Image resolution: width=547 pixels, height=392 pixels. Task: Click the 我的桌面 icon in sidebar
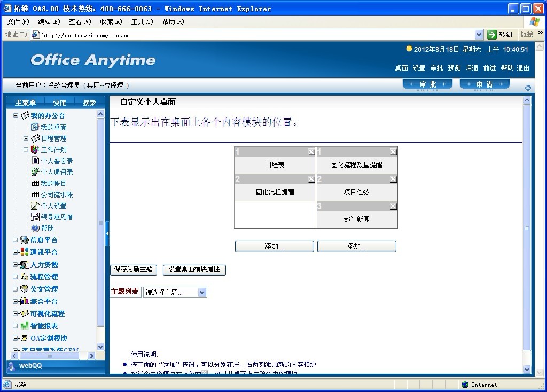35,127
